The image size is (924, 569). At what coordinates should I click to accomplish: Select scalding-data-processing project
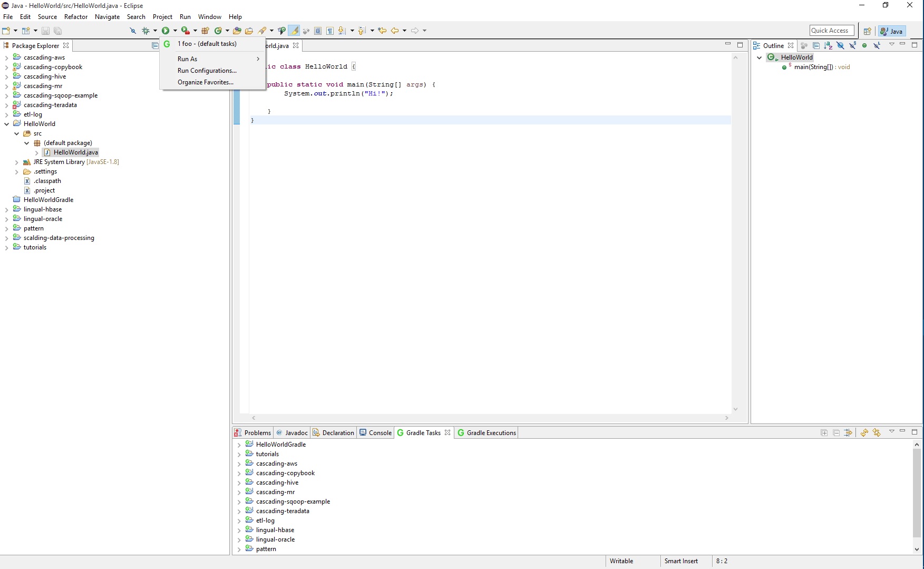(59, 238)
